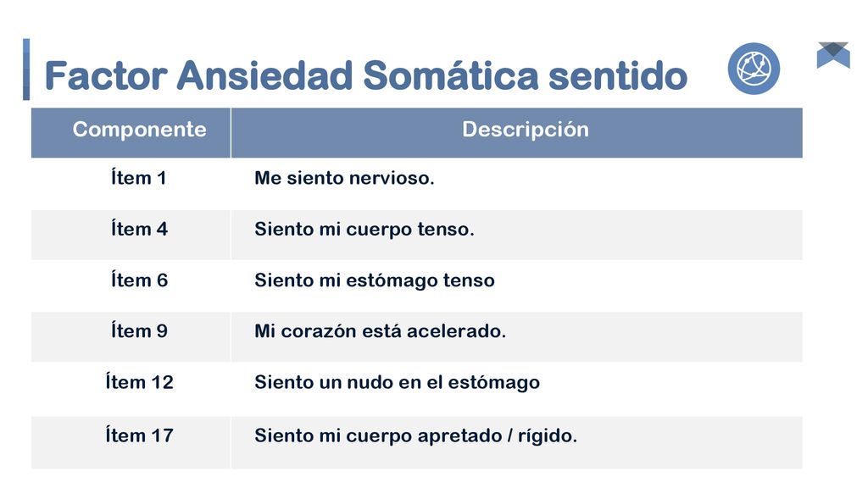Click the vertical blue bar beside title
868x488 pixels.
pyautogui.click(x=26, y=69)
